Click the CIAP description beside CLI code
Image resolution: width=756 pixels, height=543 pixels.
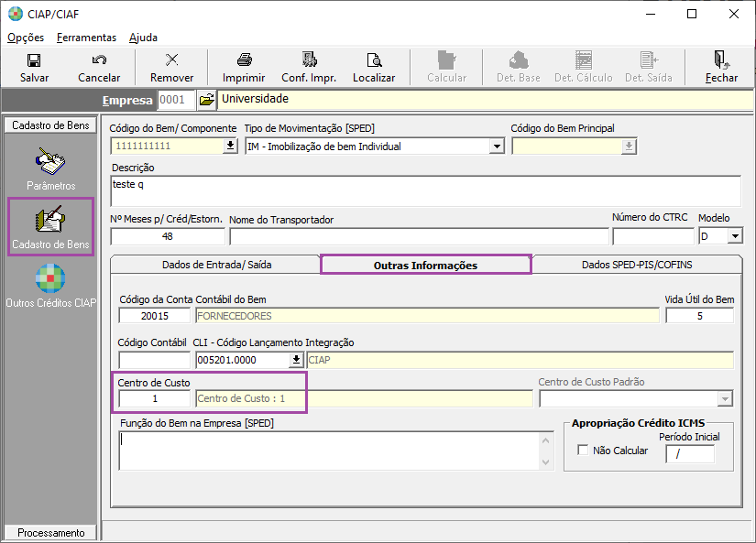(x=520, y=360)
